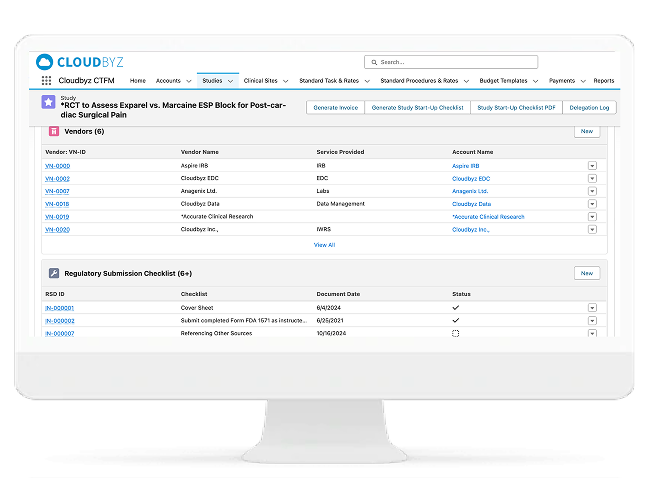
Task: Open the Standard Procedures & Rates tab
Action: [x=419, y=81]
